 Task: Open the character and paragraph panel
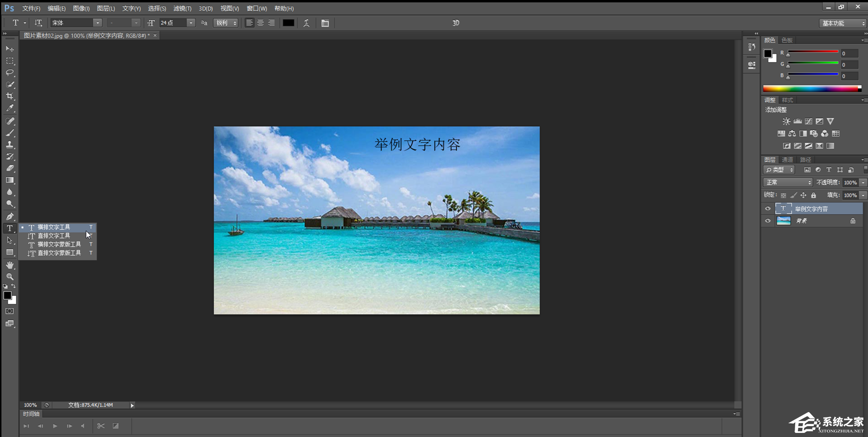325,23
